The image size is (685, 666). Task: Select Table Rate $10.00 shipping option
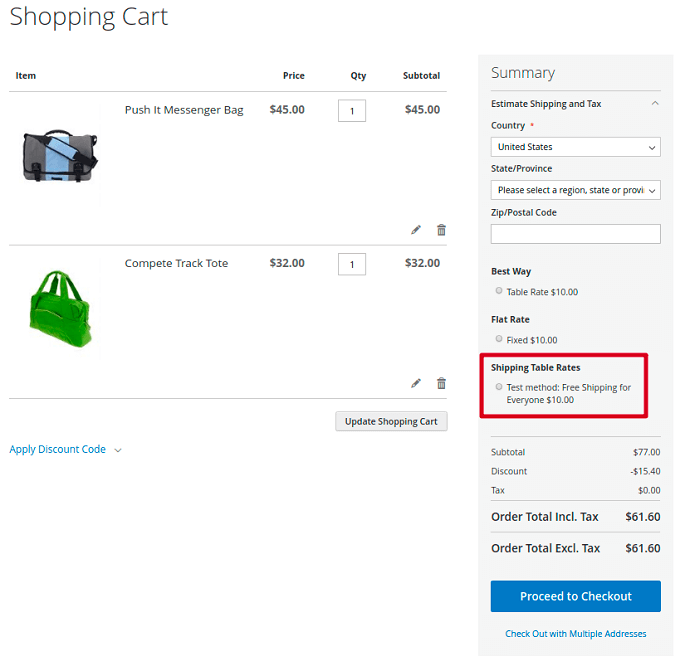click(499, 291)
